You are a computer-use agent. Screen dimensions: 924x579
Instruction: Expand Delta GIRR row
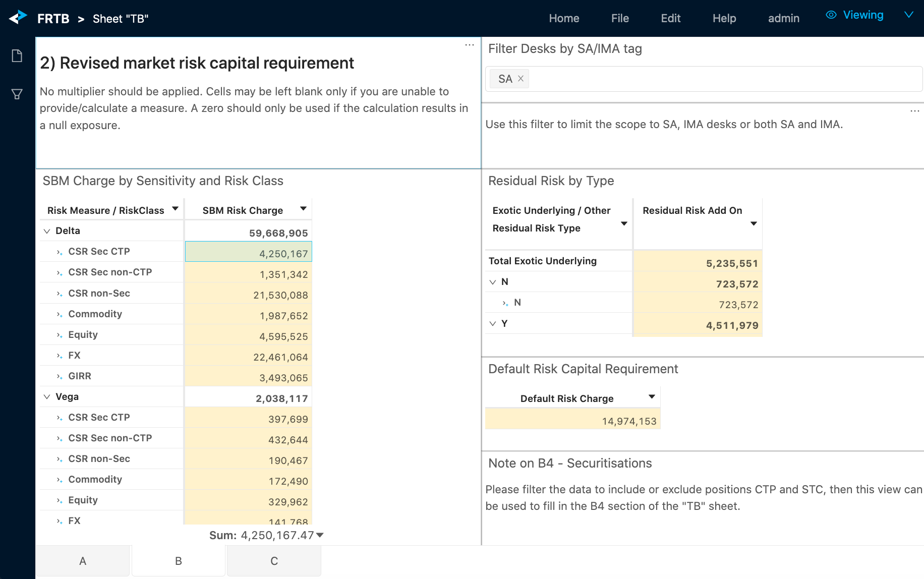pyautogui.click(x=60, y=376)
